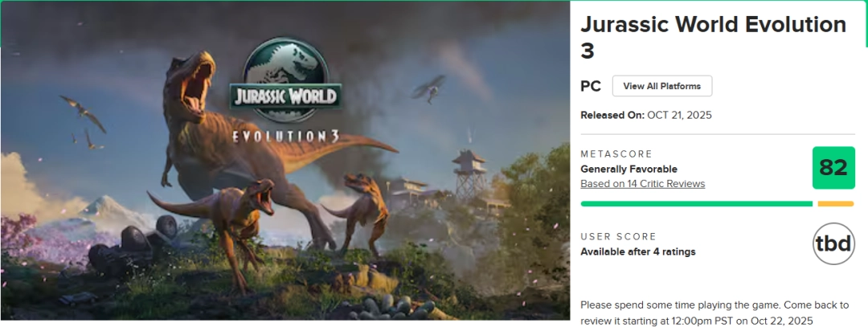
Task: Click the METASCORE section label
Action: click(616, 154)
